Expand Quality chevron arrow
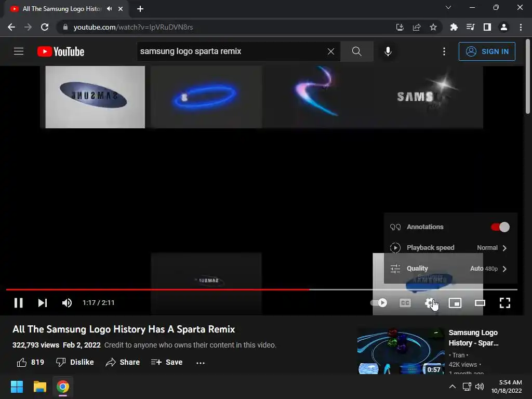The image size is (532, 399). pos(504,269)
